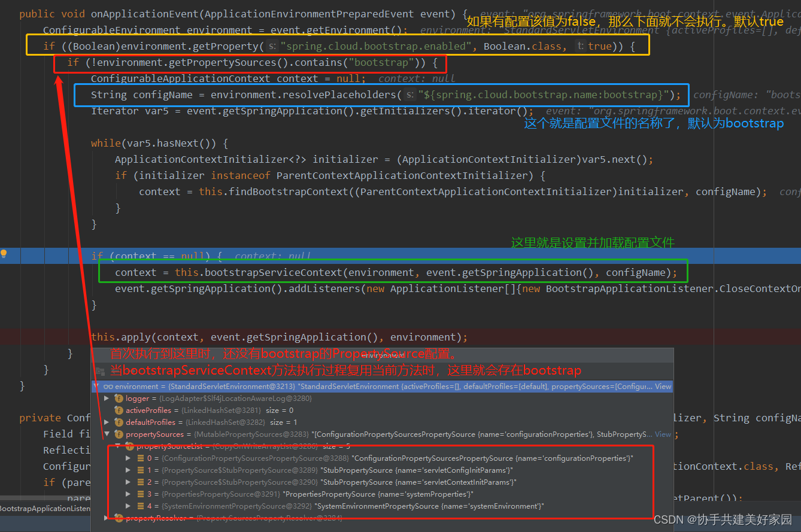The width and height of the screenshot is (801, 532).
Task: Open the View link on the environment row
Action: 663,387
